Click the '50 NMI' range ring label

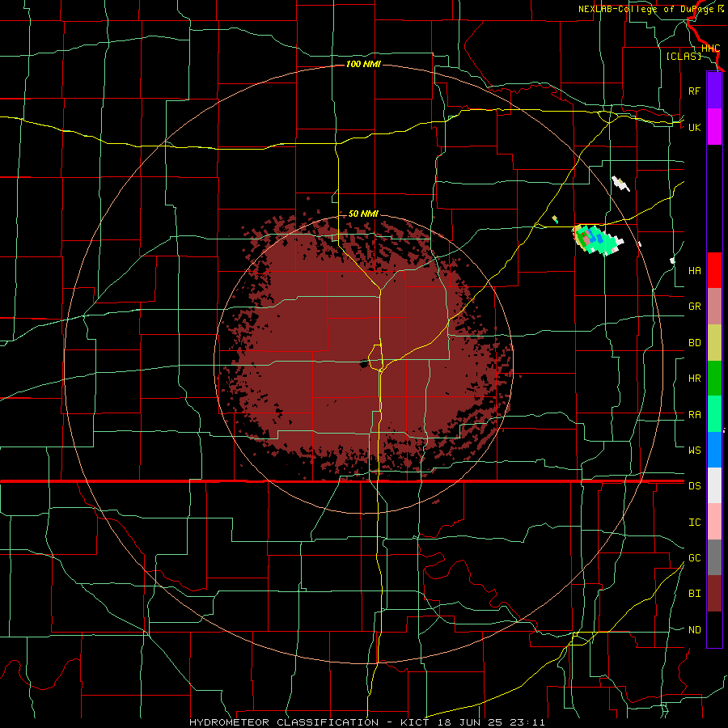(x=363, y=214)
